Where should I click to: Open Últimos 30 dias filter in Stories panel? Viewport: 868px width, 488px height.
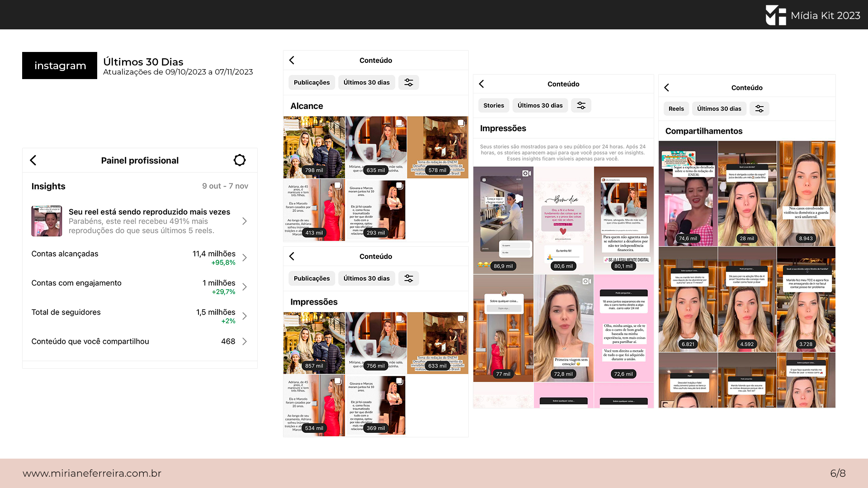[x=540, y=105]
